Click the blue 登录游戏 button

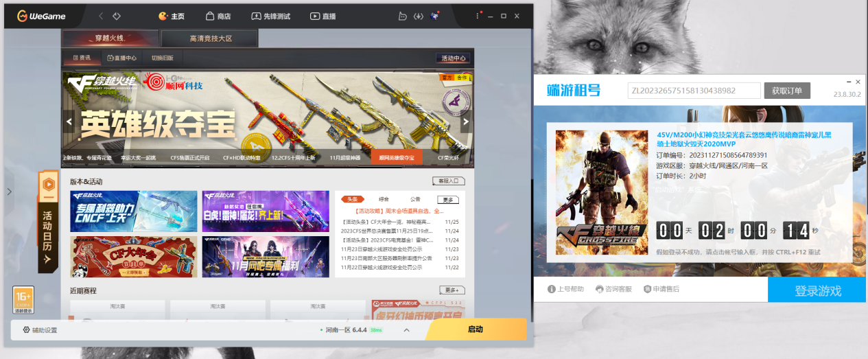click(x=817, y=290)
